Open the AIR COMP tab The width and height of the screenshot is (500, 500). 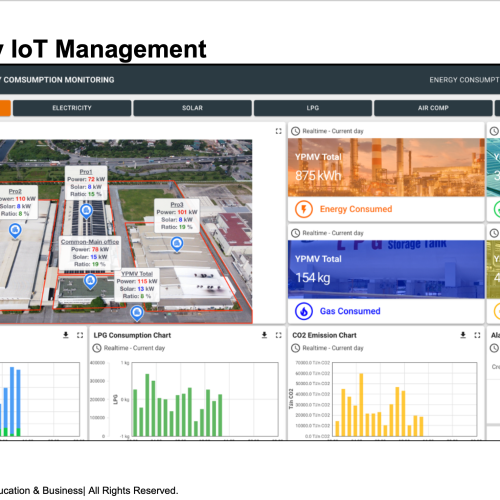pyautogui.click(x=433, y=108)
